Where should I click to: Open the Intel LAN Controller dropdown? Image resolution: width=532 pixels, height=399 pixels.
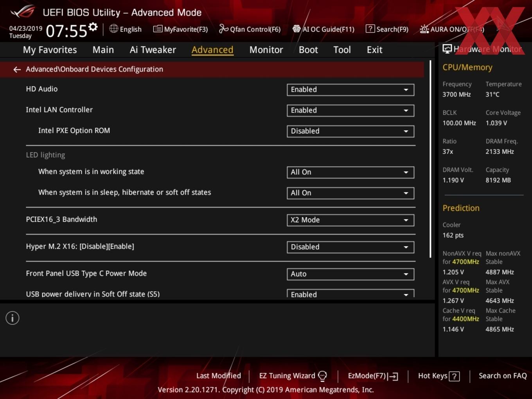click(350, 110)
